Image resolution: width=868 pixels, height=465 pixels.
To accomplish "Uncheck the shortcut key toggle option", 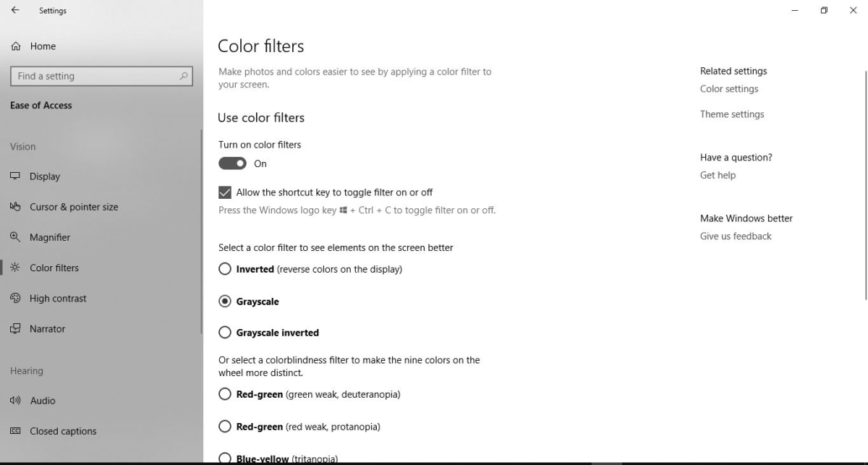I will tap(225, 192).
